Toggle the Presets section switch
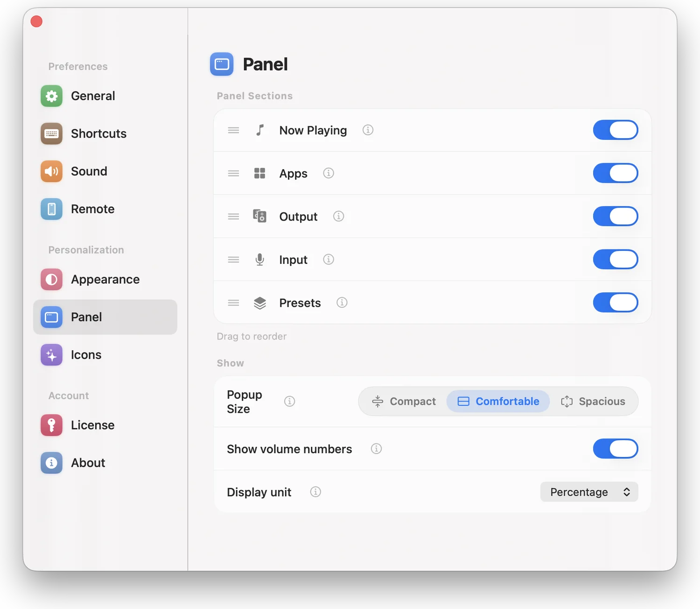 pyautogui.click(x=616, y=303)
